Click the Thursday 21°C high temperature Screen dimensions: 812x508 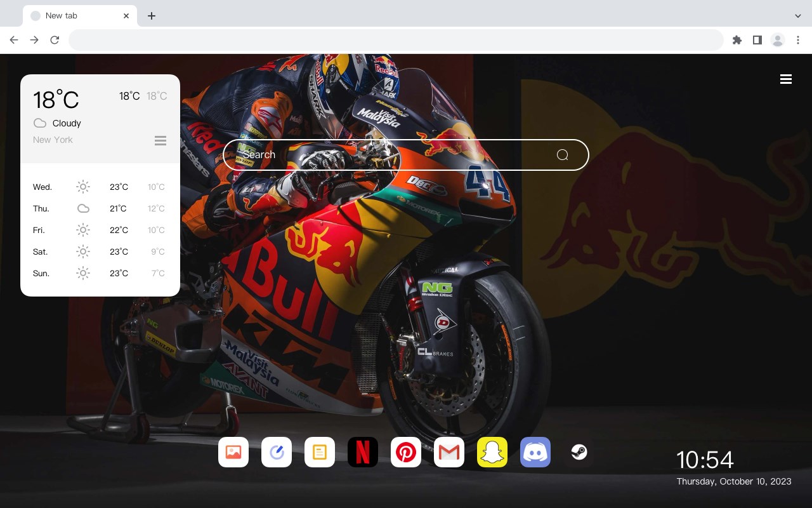(118, 208)
